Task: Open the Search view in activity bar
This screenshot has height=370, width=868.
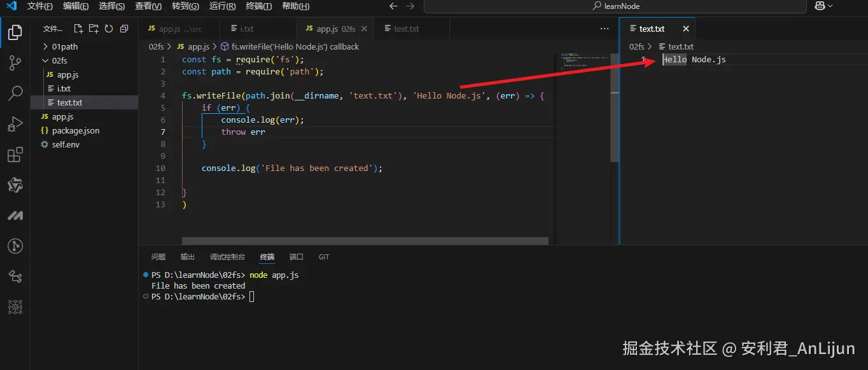Action: [x=15, y=93]
